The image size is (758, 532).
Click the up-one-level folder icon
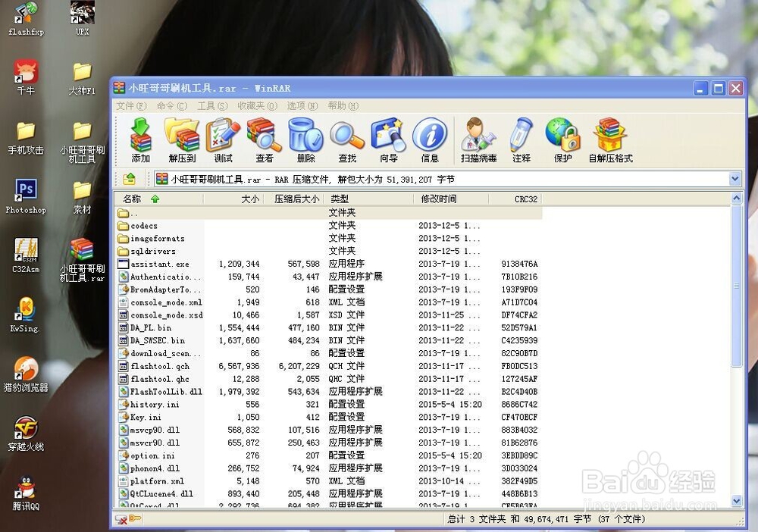(x=128, y=179)
